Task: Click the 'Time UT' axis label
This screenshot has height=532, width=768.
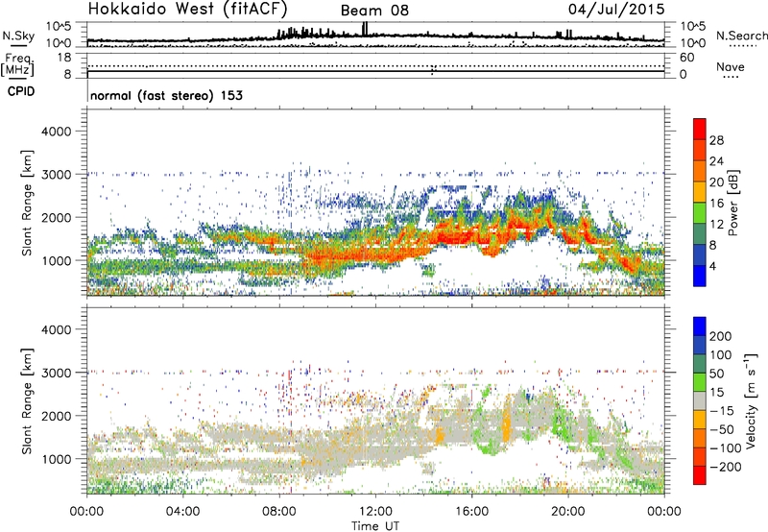Action: [x=375, y=526]
